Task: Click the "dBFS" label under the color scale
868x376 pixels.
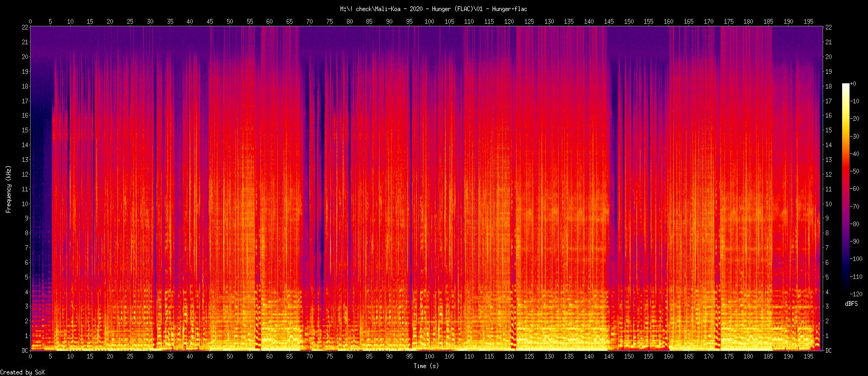Action: tap(851, 304)
